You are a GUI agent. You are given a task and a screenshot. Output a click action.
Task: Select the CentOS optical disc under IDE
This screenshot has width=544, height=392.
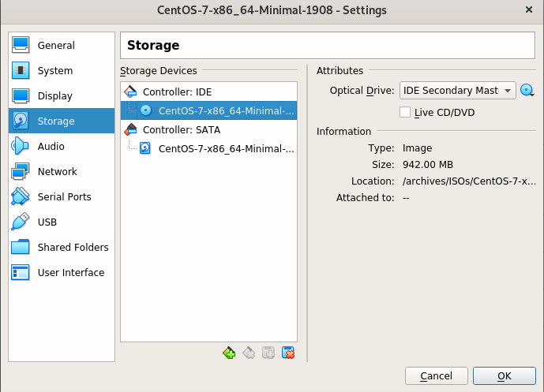(209, 110)
